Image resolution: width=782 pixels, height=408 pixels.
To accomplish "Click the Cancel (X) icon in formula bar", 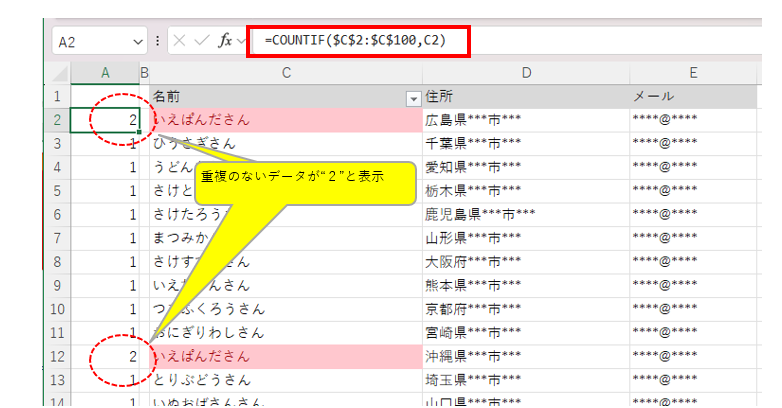I will point(180,41).
